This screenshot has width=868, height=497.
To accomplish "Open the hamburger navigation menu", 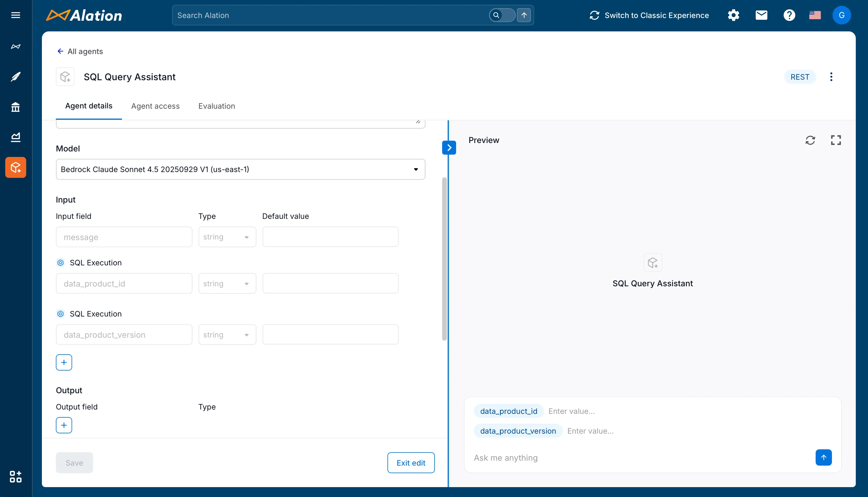I will 16,15.
